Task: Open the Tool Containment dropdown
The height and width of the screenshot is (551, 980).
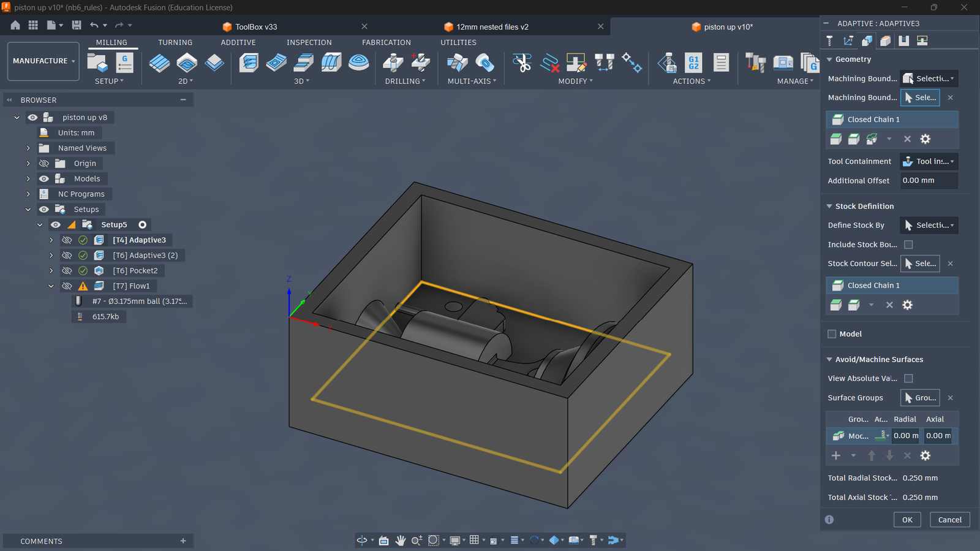Action: click(x=929, y=161)
